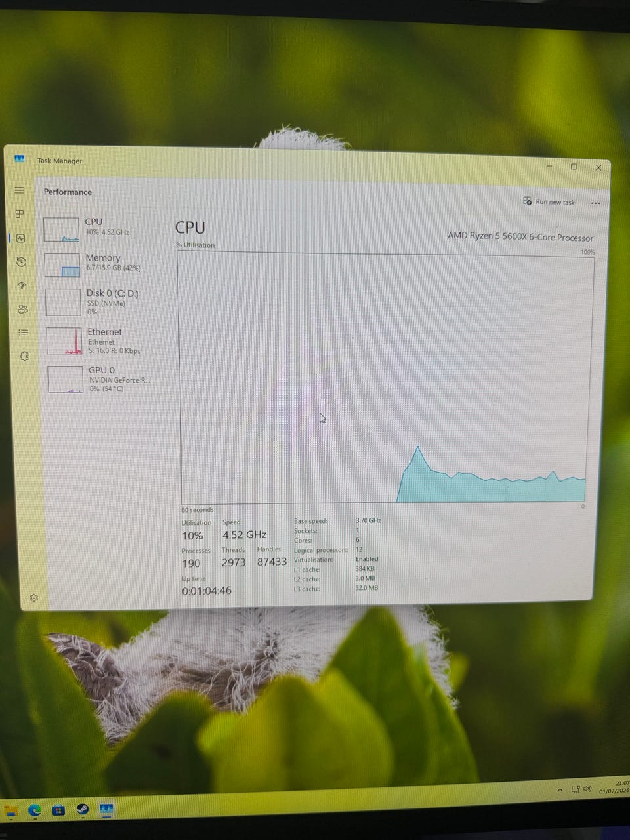Image resolution: width=630 pixels, height=840 pixels.
Task: Open the Users page icon
Action: [22, 309]
